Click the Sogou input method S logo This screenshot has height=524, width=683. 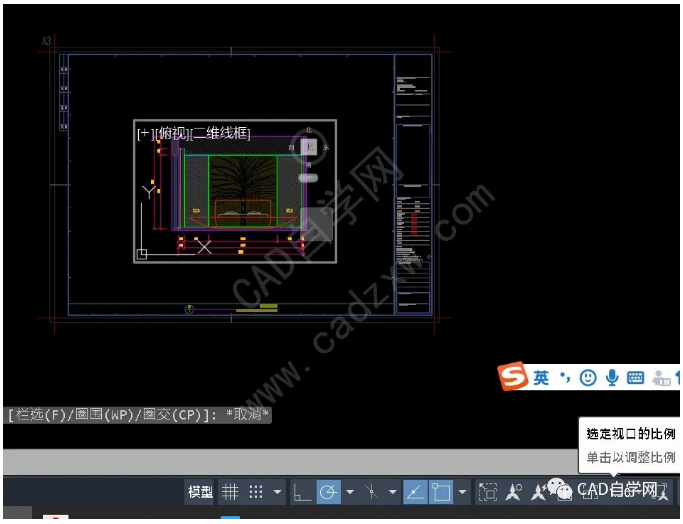[x=512, y=376]
